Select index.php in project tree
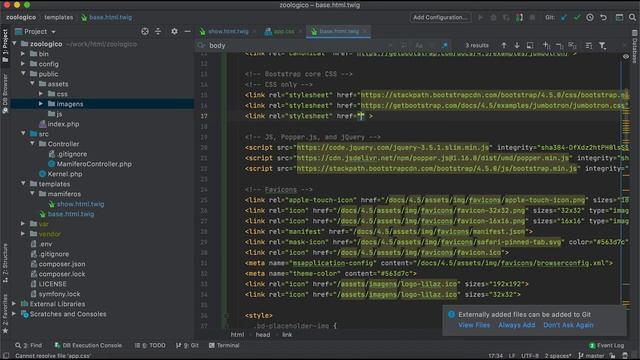640x360 pixels. [x=63, y=124]
